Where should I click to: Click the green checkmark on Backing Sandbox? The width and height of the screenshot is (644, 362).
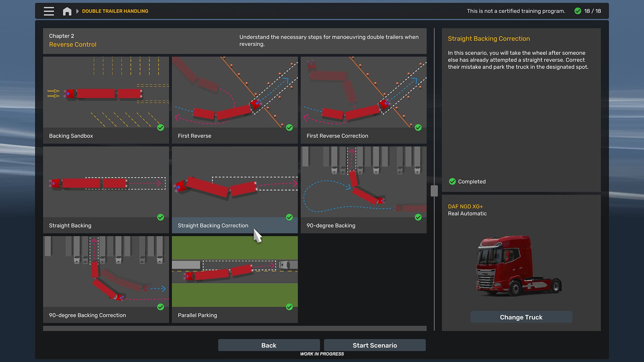[x=161, y=128]
